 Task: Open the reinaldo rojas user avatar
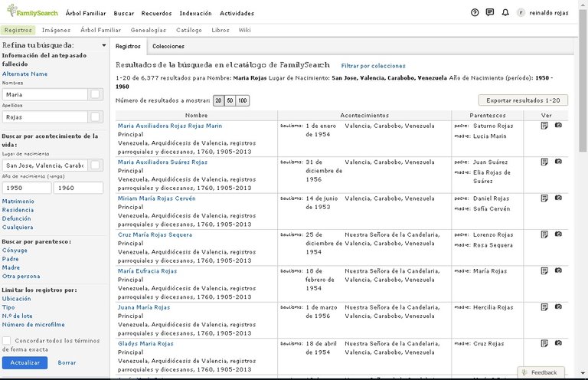point(521,13)
